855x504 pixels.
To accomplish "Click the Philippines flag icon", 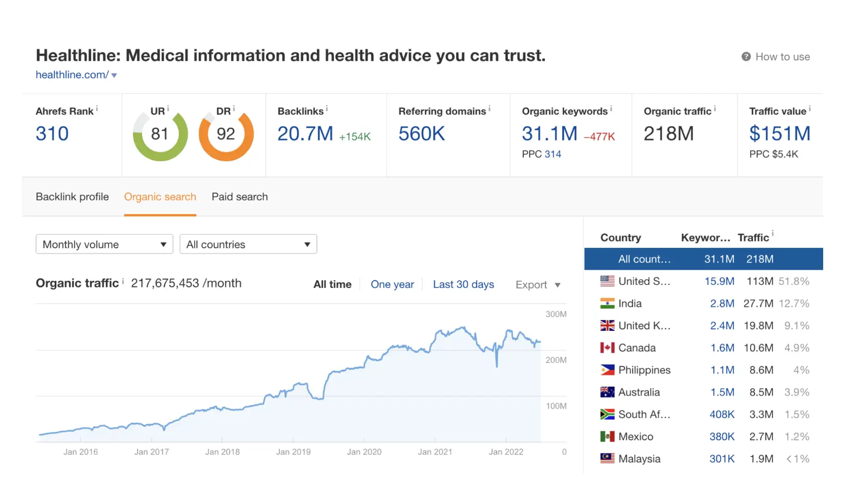I will point(608,370).
